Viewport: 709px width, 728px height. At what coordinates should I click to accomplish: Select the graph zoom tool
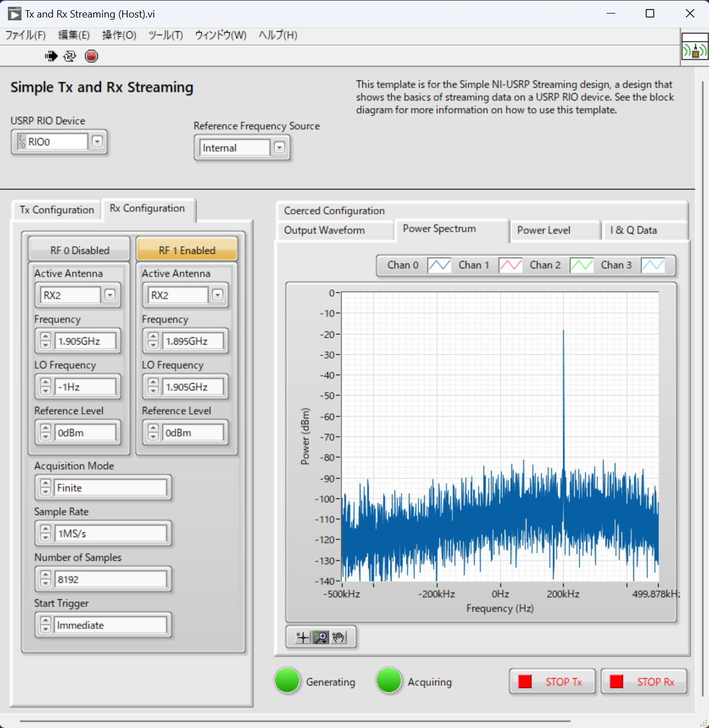coord(321,638)
